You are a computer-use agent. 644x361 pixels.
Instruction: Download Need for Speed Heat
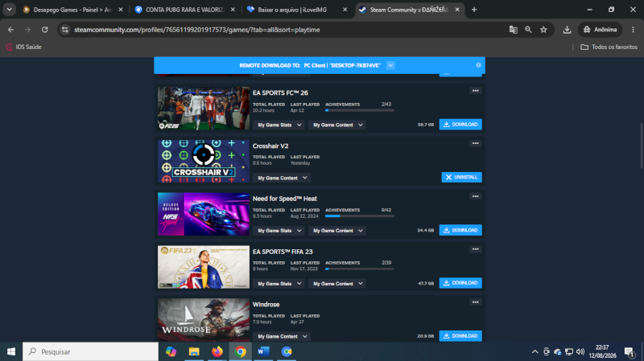(460, 230)
